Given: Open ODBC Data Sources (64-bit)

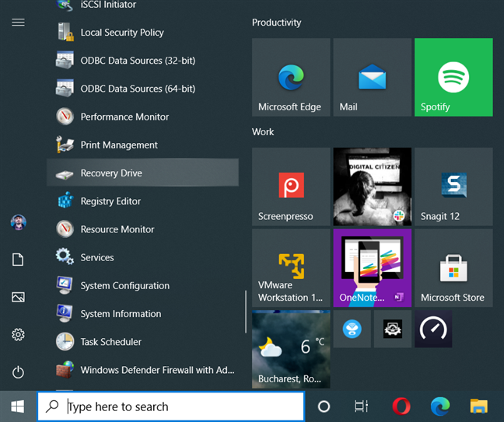Looking at the screenshot, I should point(142,89).
